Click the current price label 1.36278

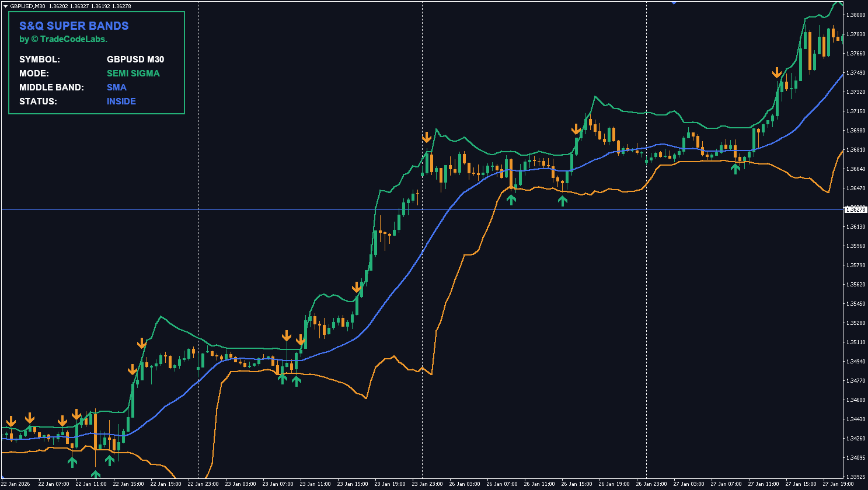coord(855,209)
